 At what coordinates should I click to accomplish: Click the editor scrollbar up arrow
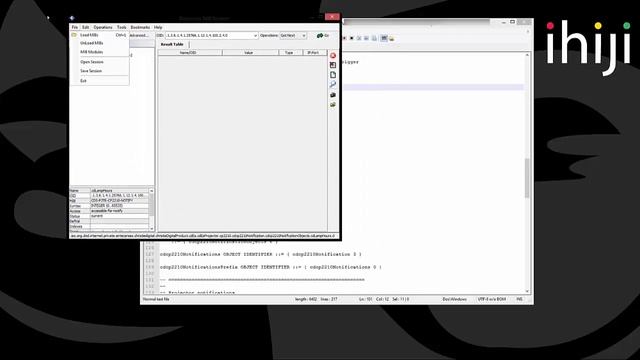(x=527, y=55)
